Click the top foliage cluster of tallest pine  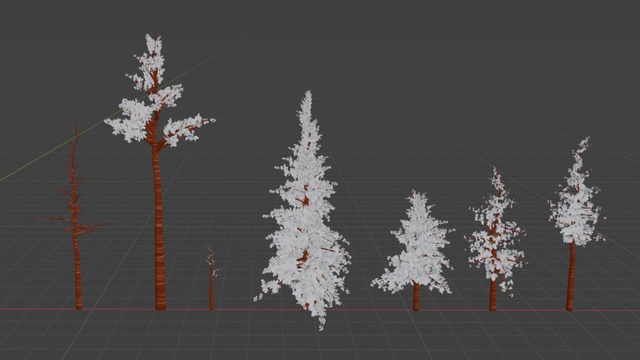pos(150,61)
